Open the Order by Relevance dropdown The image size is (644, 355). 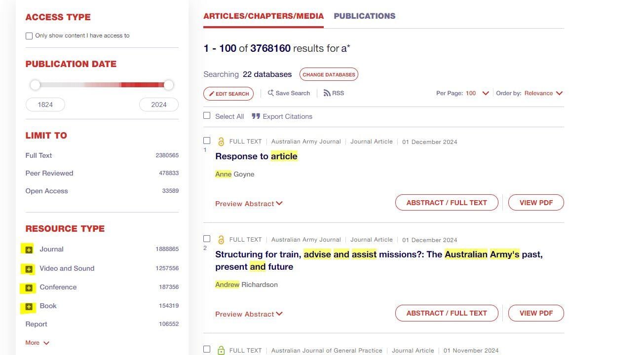tap(543, 93)
